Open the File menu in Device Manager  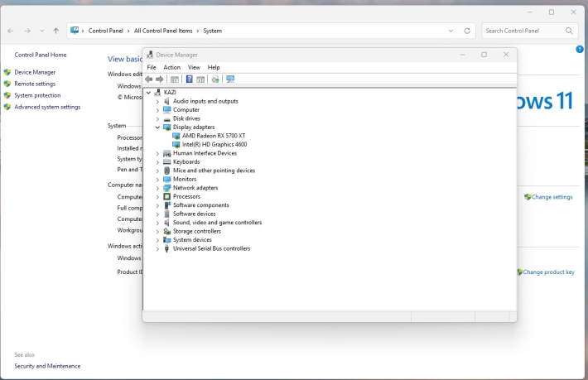(152, 67)
